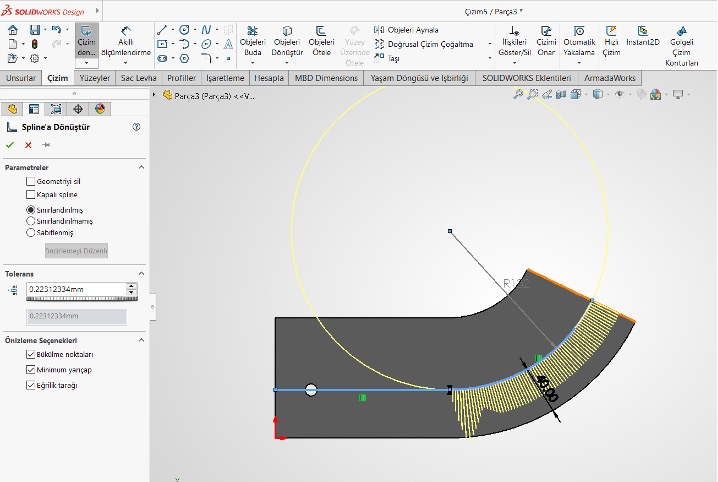718x482 pixels.
Task: Open the İlişkileri Göster/Sil dropdown arrow
Action: pos(515,64)
